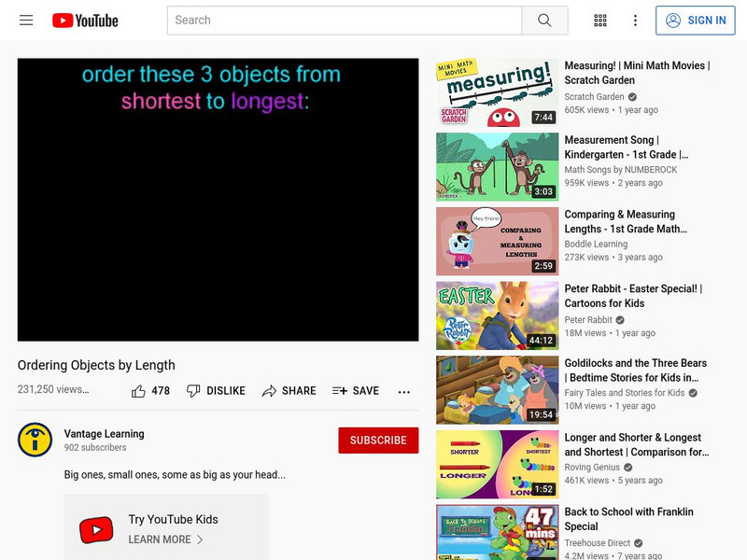This screenshot has width=747, height=560.
Task: Open Comparing & Measuring Lengths thumbnail
Action: point(498,241)
